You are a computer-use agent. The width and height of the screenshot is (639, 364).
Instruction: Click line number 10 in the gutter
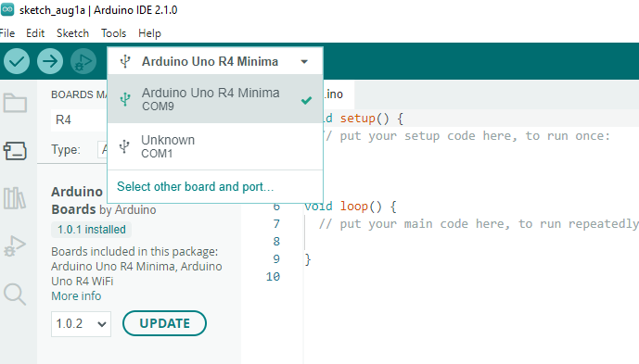pyautogui.click(x=273, y=277)
